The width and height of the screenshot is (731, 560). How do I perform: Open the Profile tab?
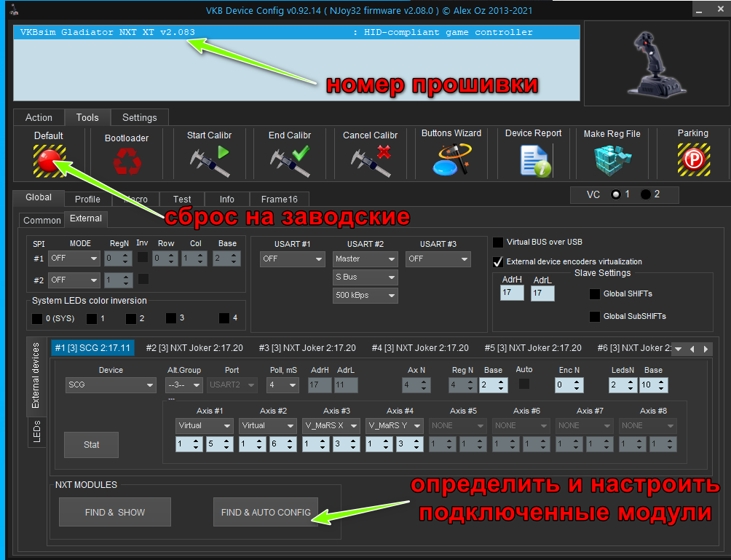pyautogui.click(x=87, y=199)
